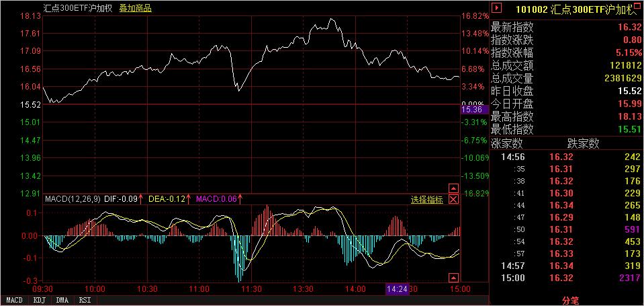Click the DEA:-0.12 readout
644x306 pixels.
click(x=167, y=200)
